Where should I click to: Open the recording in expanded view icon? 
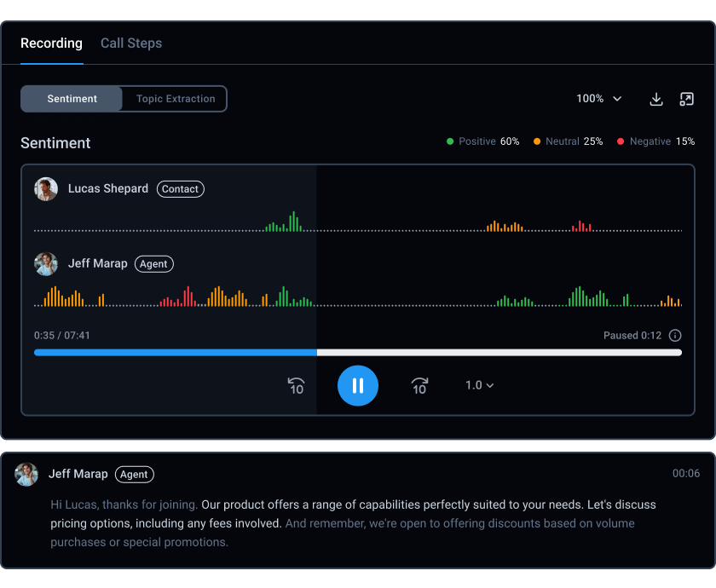pos(687,99)
